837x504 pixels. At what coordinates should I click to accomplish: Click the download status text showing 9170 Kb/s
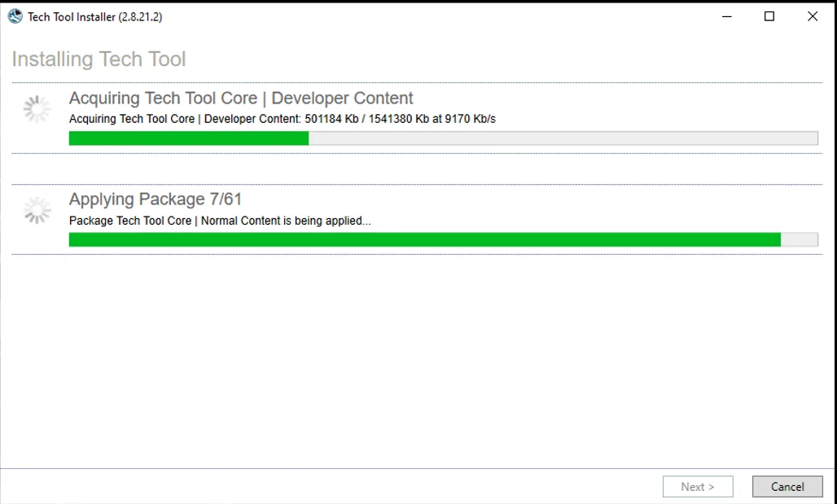[x=283, y=119]
